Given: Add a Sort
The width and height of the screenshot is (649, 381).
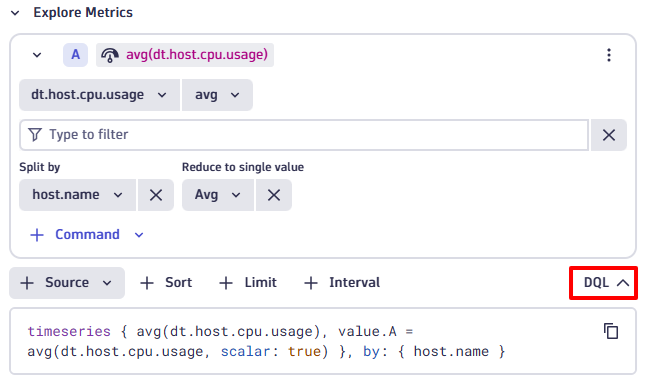Looking at the screenshot, I should (x=166, y=283).
